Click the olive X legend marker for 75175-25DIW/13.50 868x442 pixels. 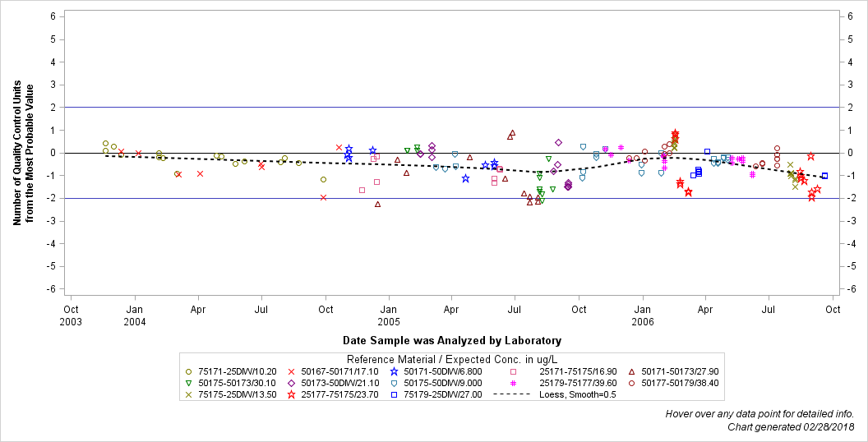pyautogui.click(x=189, y=394)
